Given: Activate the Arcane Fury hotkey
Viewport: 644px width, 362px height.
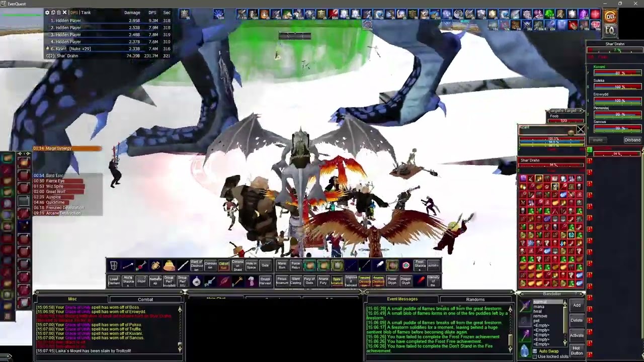Looking at the screenshot, I should pos(323,281).
